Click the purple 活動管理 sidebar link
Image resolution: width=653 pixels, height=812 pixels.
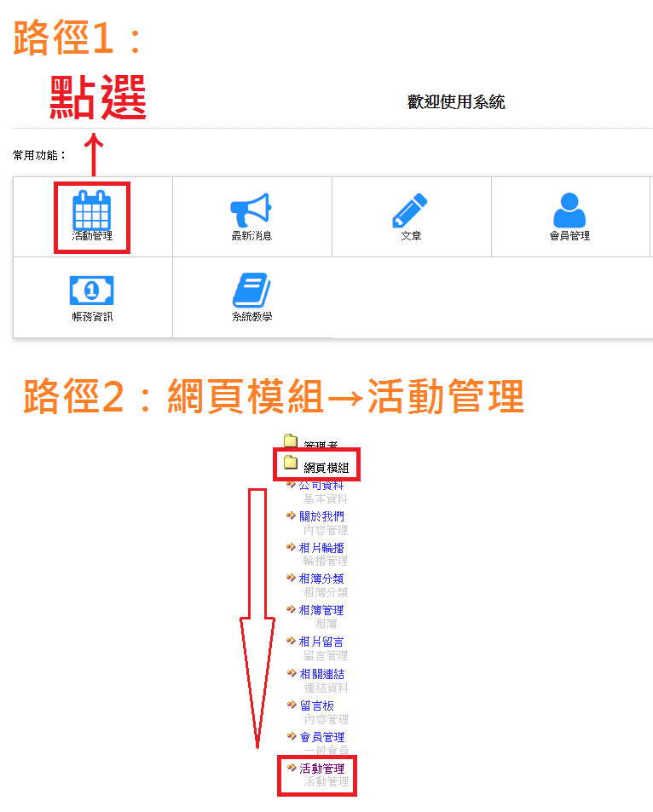[x=322, y=769]
